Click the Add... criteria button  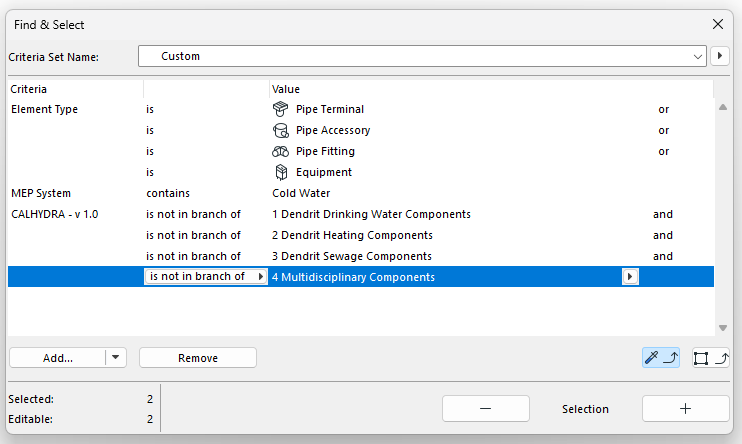tap(58, 358)
